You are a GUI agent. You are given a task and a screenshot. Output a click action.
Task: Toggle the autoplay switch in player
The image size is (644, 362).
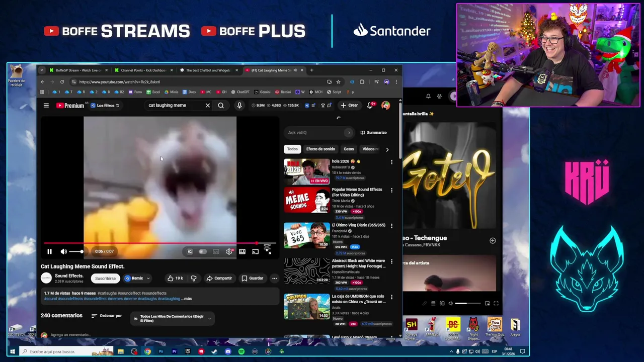tap(202, 252)
